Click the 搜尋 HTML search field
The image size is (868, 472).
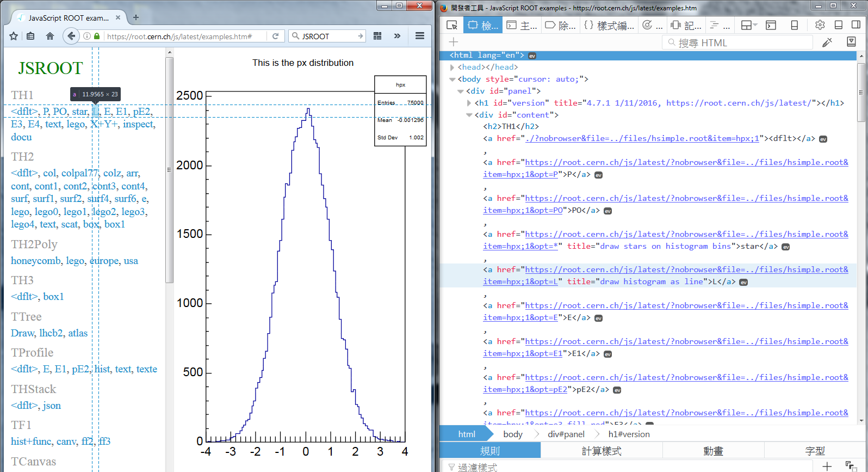point(740,42)
